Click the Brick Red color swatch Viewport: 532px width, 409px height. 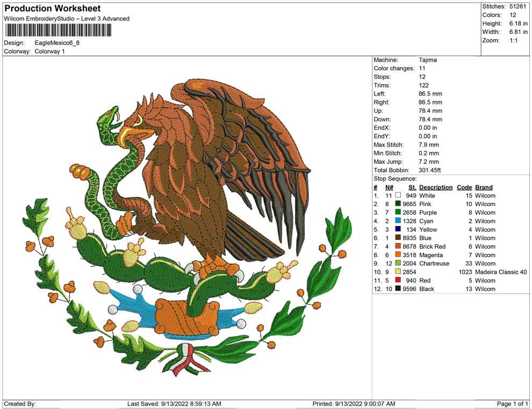pyautogui.click(x=398, y=246)
